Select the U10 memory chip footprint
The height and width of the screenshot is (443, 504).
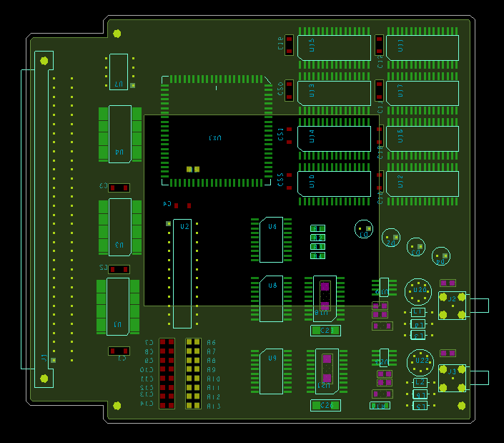[x=335, y=184]
